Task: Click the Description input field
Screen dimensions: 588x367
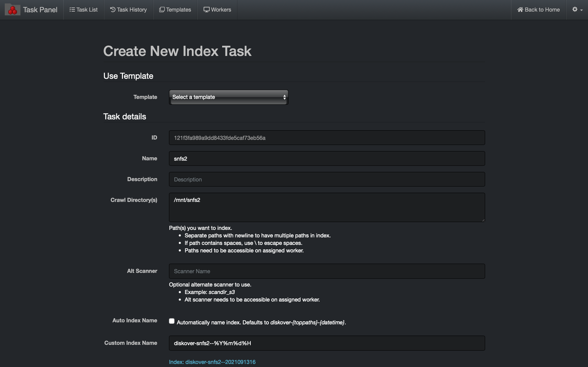Action: [326, 179]
